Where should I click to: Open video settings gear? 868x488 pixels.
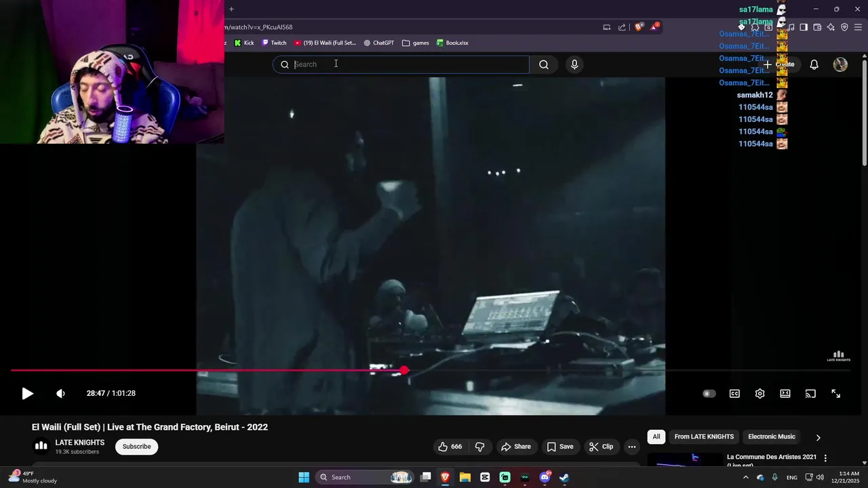click(x=759, y=394)
